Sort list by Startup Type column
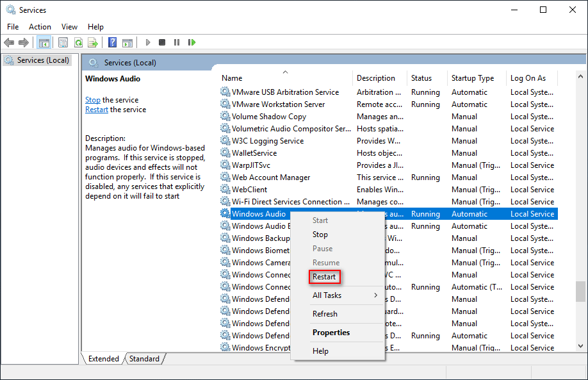Screen dimensions: 588x380 473,78
